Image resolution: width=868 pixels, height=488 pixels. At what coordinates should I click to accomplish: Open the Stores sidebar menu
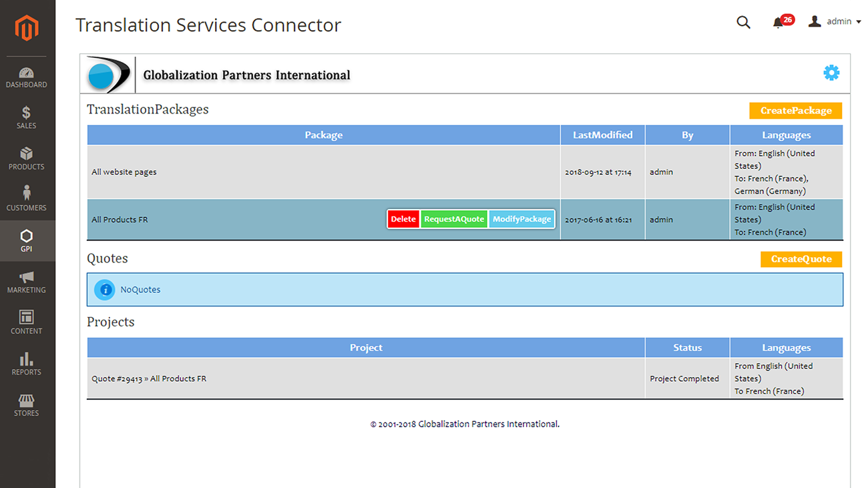[27, 405]
